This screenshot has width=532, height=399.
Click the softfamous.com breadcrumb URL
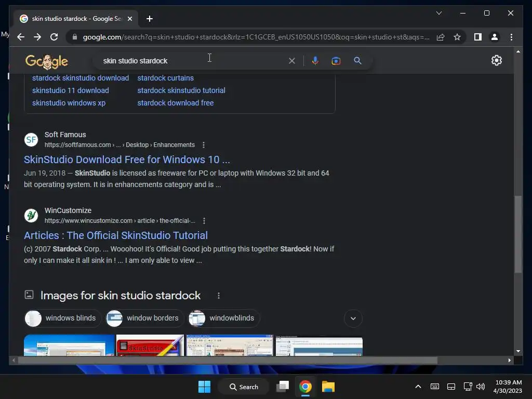pos(119,145)
